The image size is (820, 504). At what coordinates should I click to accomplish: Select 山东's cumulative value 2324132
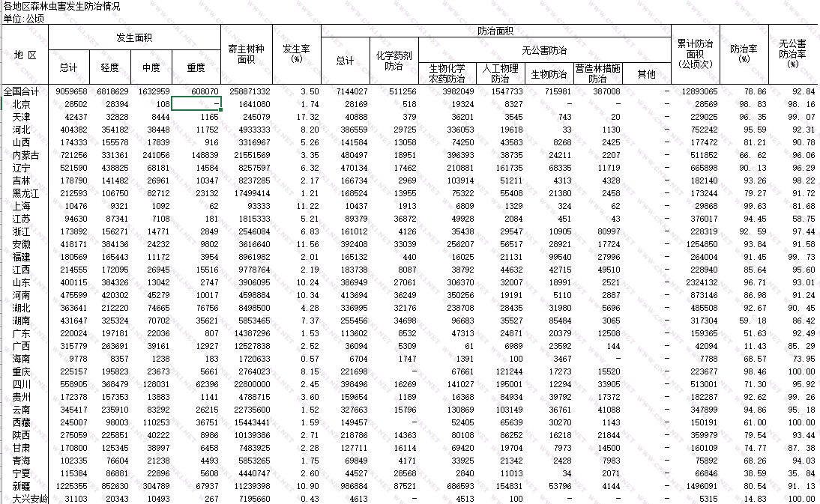(702, 282)
